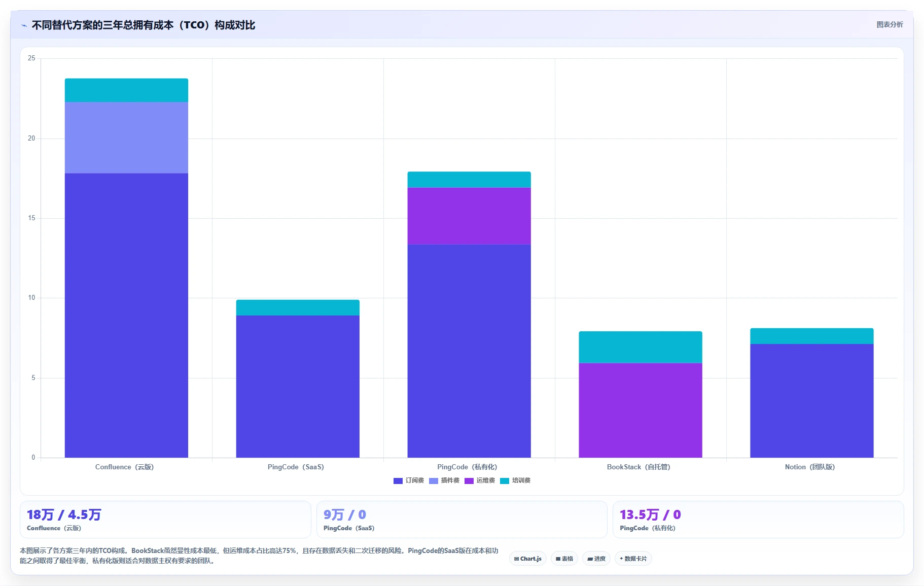
Task: Select Confluence's light purple 插件费 bar segment
Action: click(126, 137)
